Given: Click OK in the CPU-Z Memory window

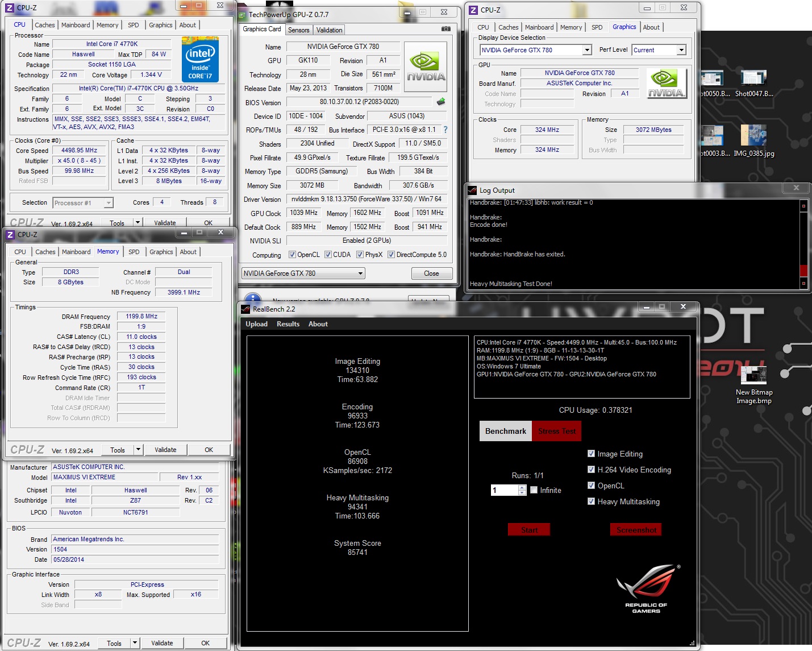Looking at the screenshot, I should [209, 450].
